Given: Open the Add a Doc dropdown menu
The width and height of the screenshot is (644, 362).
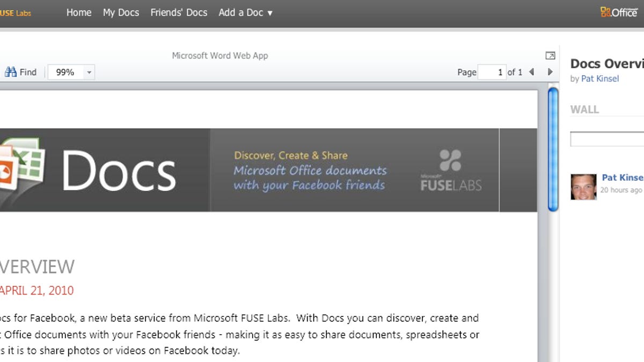Looking at the screenshot, I should (x=245, y=12).
